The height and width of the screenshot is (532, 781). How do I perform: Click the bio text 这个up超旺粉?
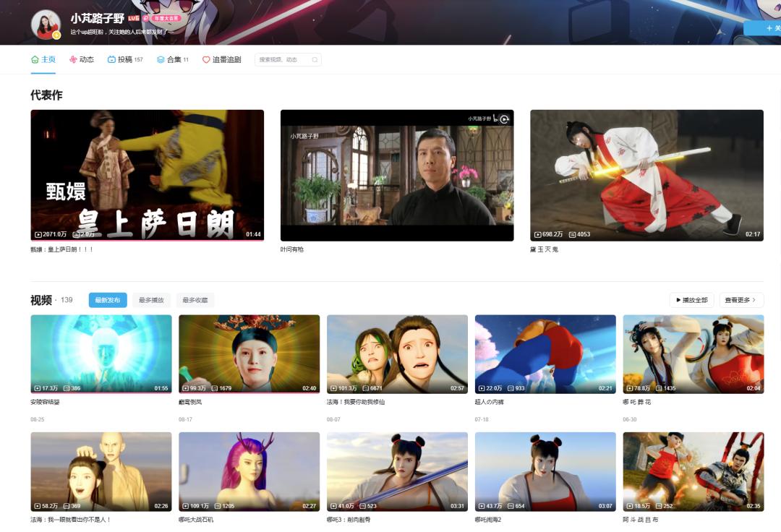click(x=122, y=32)
